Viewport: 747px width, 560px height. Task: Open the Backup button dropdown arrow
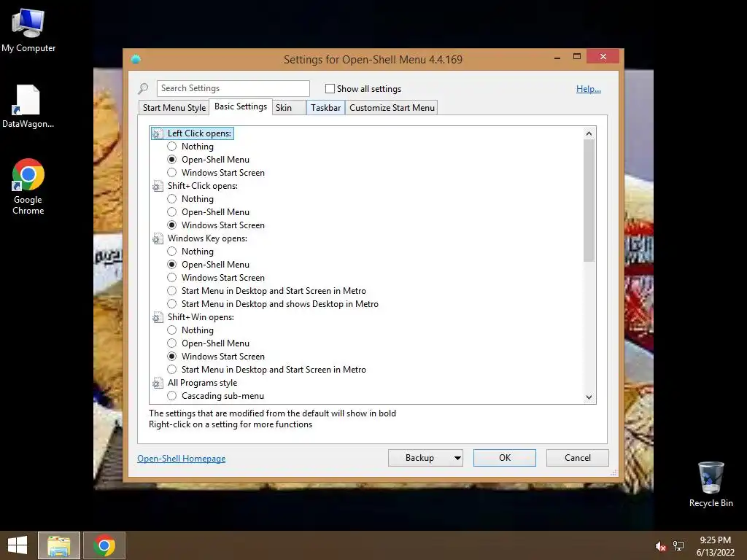point(457,458)
